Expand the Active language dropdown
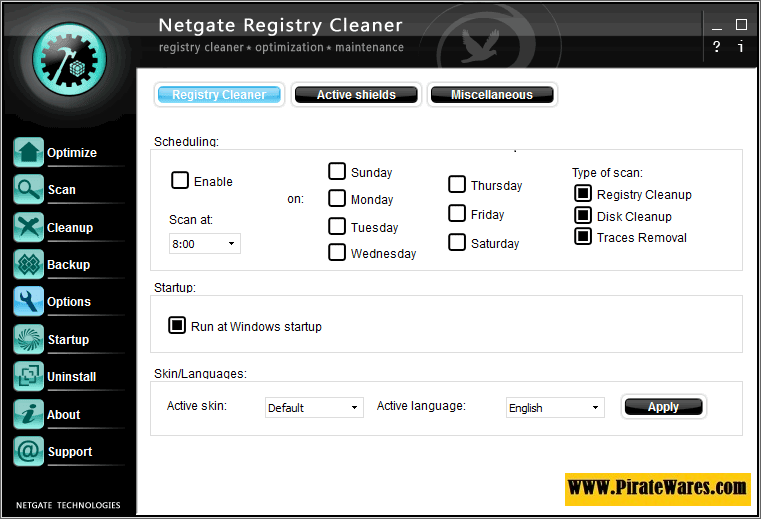 (x=554, y=408)
